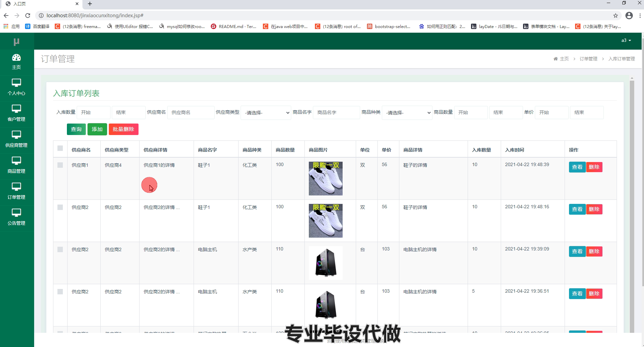
Task: Open 百度翻译 bookmark
Action: (x=37, y=26)
